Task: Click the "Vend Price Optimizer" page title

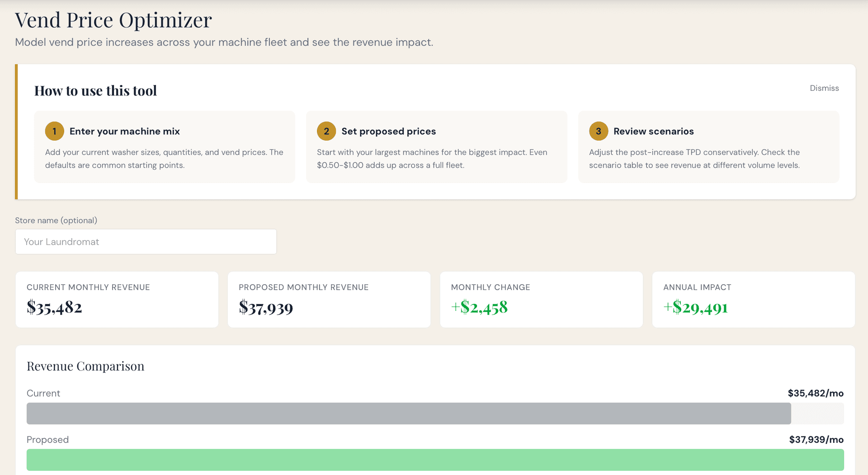Action: point(113,20)
